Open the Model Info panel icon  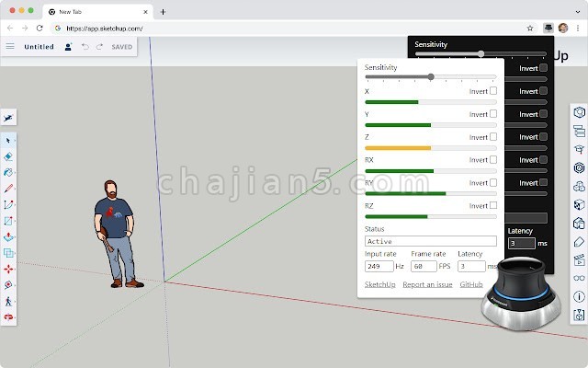click(x=579, y=296)
